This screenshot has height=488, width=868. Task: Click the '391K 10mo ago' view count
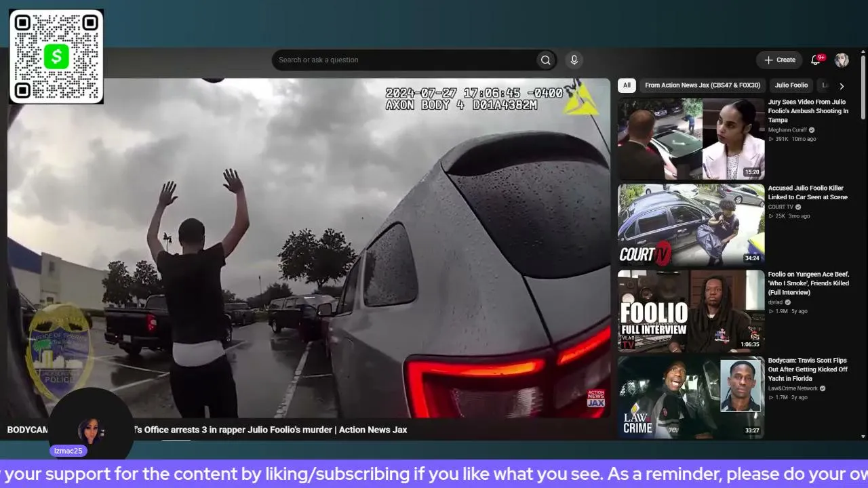pos(792,139)
